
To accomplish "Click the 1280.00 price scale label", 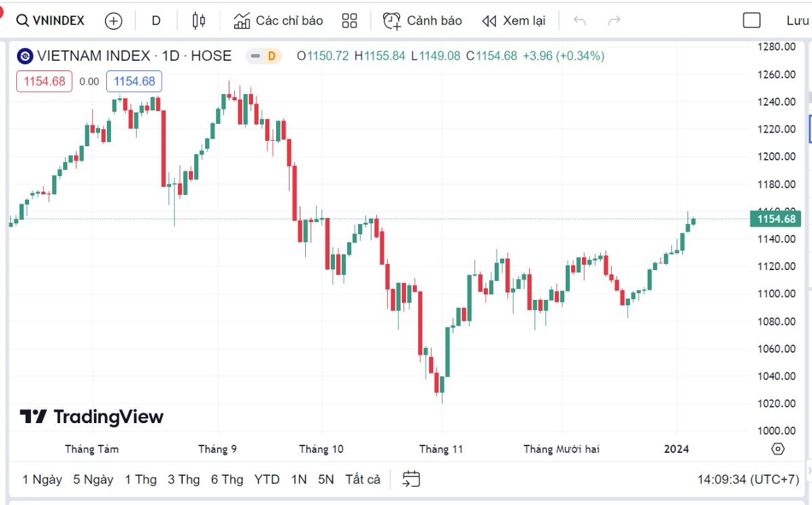I will point(776,47).
